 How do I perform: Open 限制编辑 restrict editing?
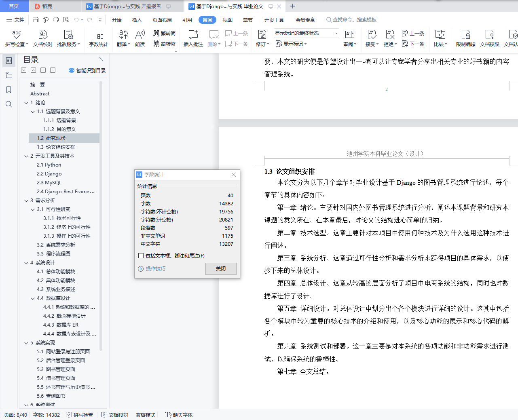[x=466, y=38]
